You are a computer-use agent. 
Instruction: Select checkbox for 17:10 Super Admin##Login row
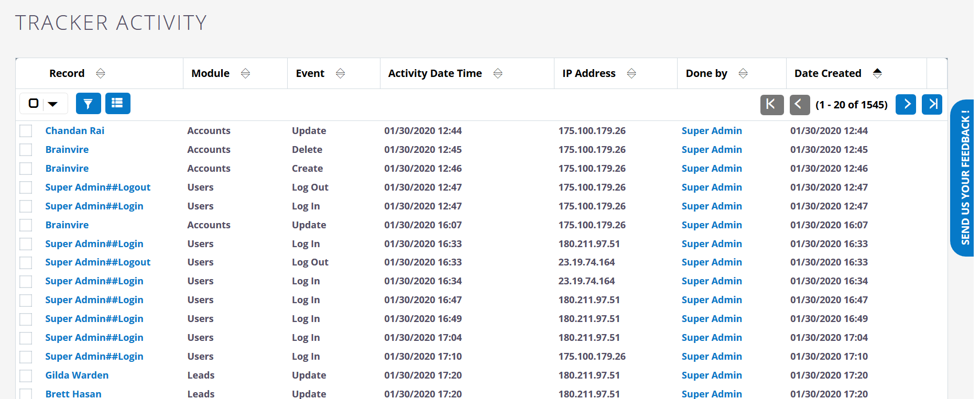pos(26,357)
